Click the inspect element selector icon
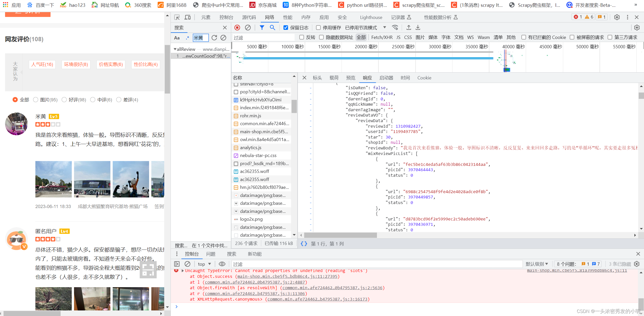Viewport: 644px width, 316px height. click(x=177, y=17)
